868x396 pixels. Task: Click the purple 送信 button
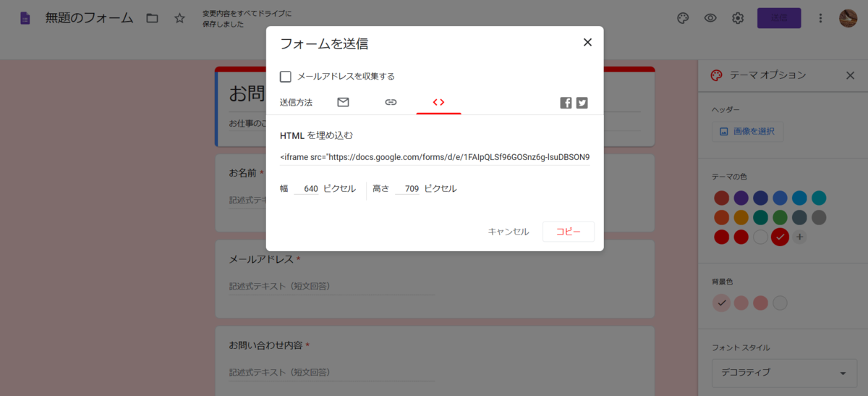(x=779, y=18)
